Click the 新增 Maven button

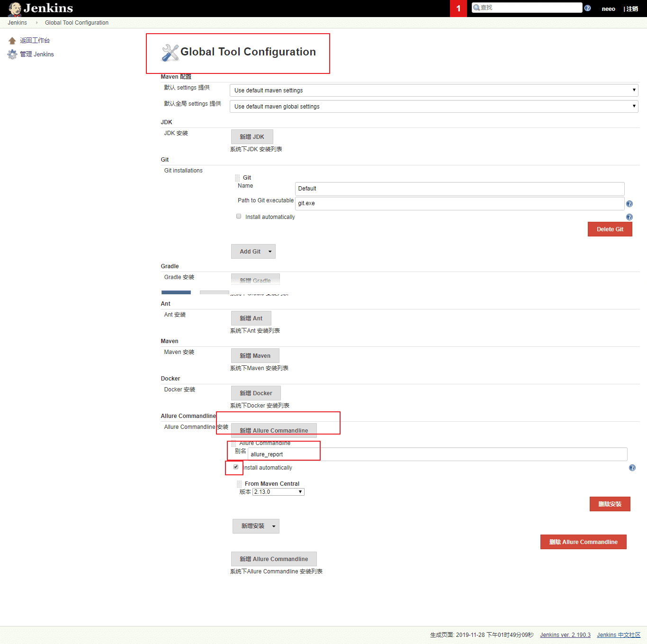pyautogui.click(x=255, y=356)
